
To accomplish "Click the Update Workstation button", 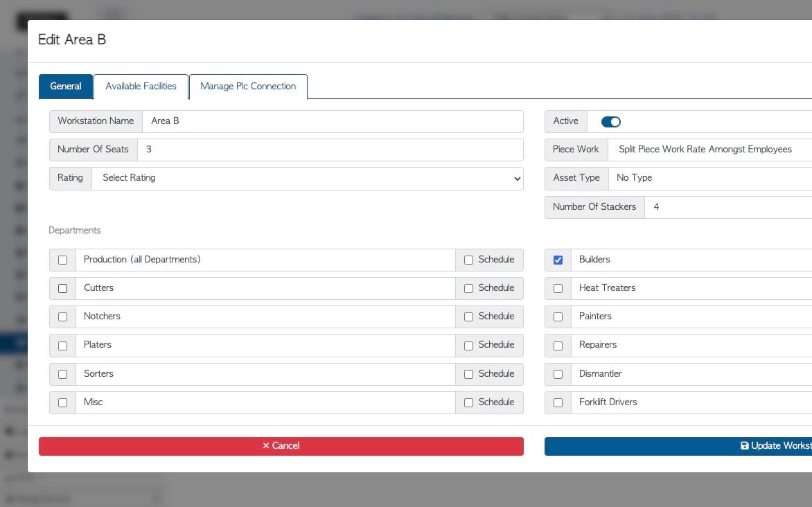I will coord(678,446).
